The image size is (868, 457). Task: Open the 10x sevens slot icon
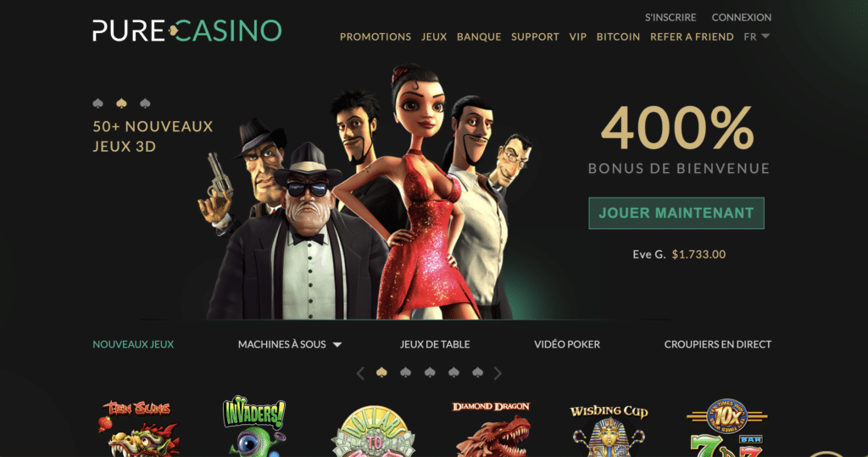click(x=726, y=427)
